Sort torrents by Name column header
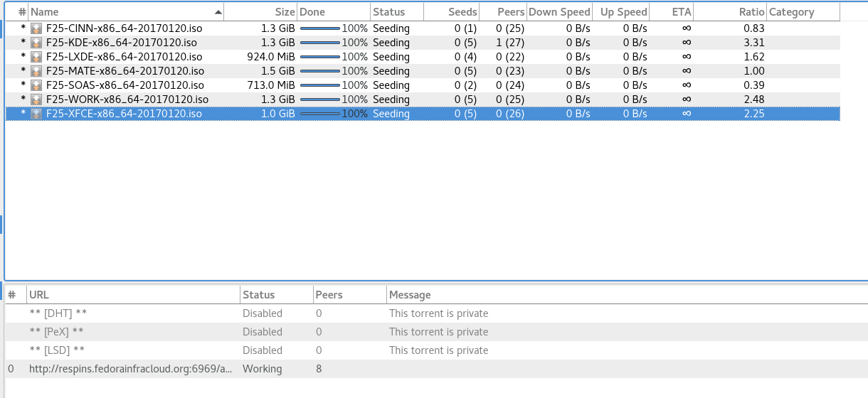 [x=126, y=12]
